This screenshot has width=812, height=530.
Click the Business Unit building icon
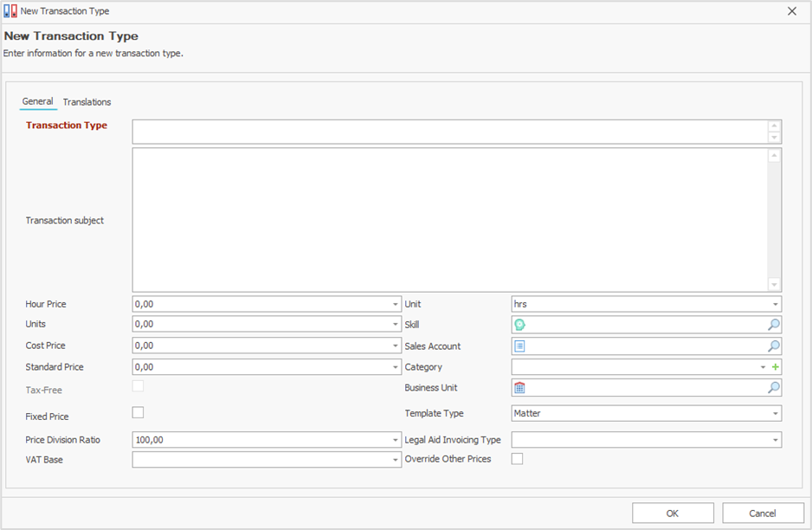coord(520,388)
